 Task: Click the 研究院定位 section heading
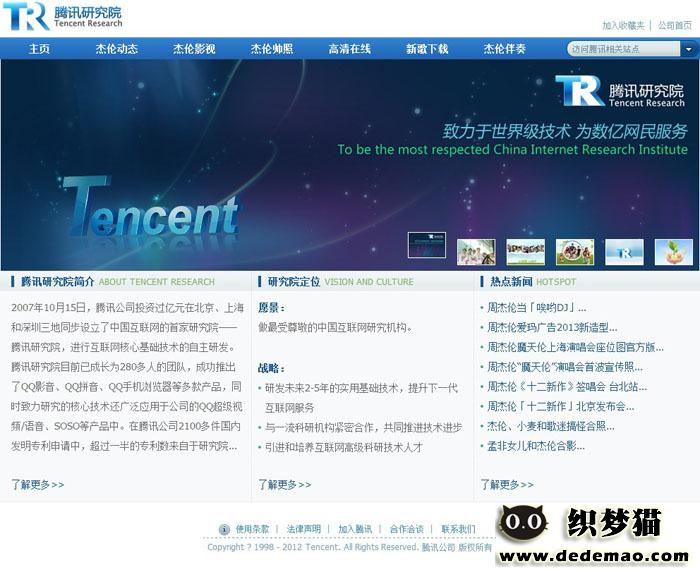coord(294,282)
